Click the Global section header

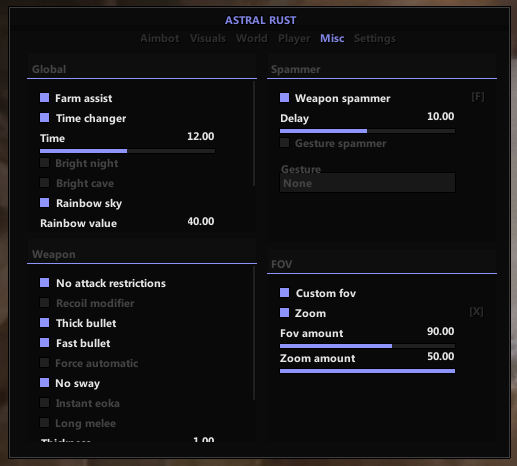[x=49, y=69]
